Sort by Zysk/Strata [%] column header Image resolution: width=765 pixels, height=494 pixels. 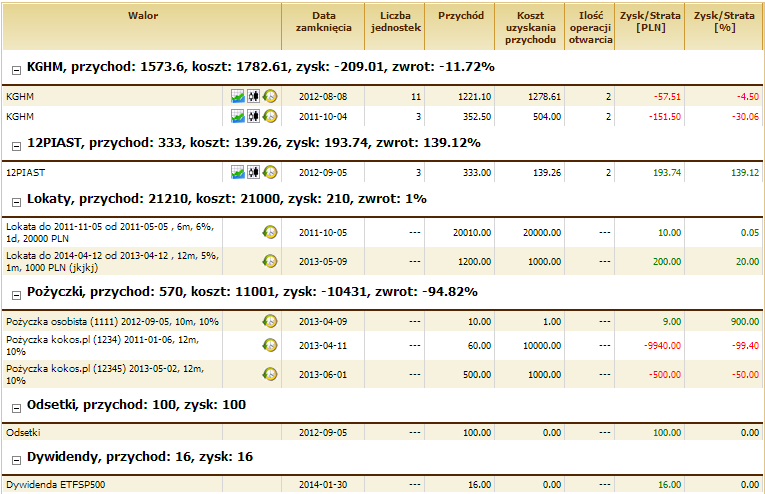724,27
